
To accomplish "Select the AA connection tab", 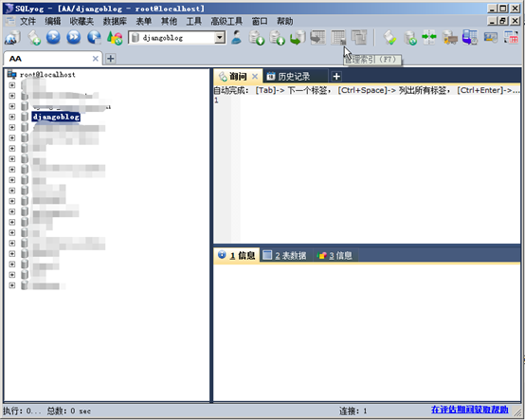I will tap(52, 59).
